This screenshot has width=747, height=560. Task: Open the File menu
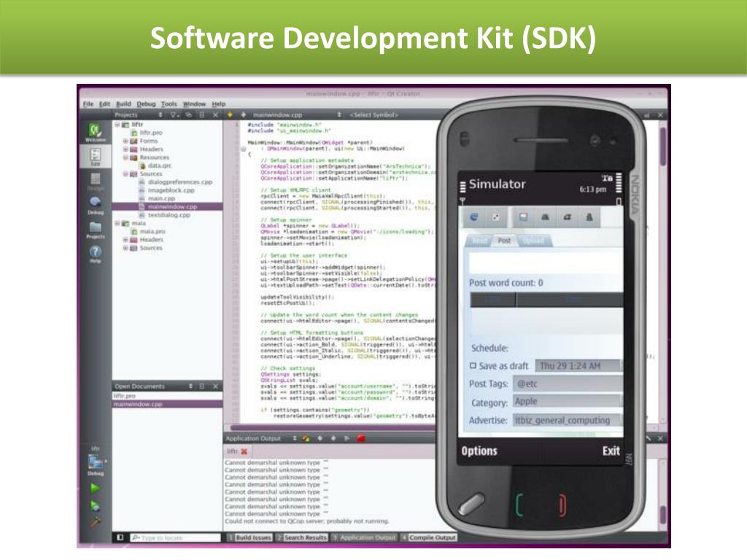point(88,104)
